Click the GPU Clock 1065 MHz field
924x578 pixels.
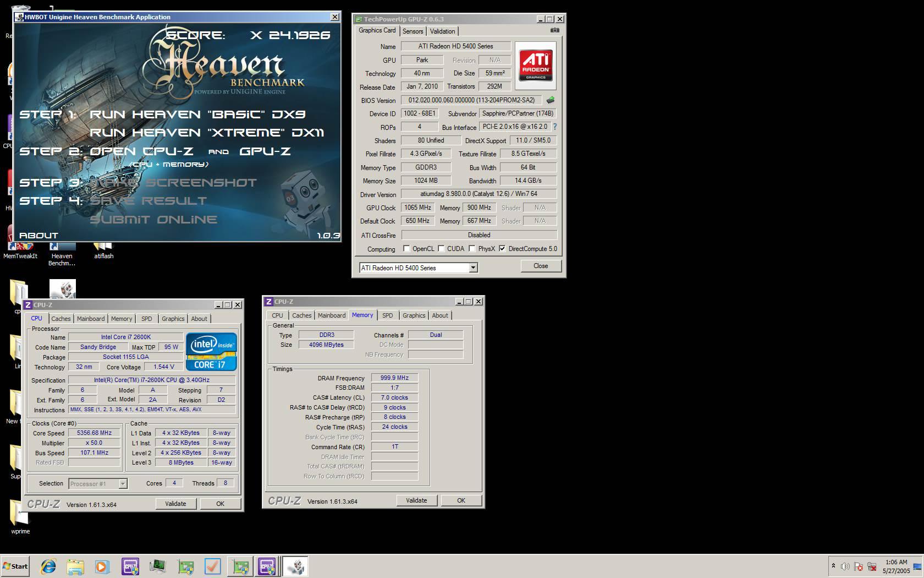(417, 208)
